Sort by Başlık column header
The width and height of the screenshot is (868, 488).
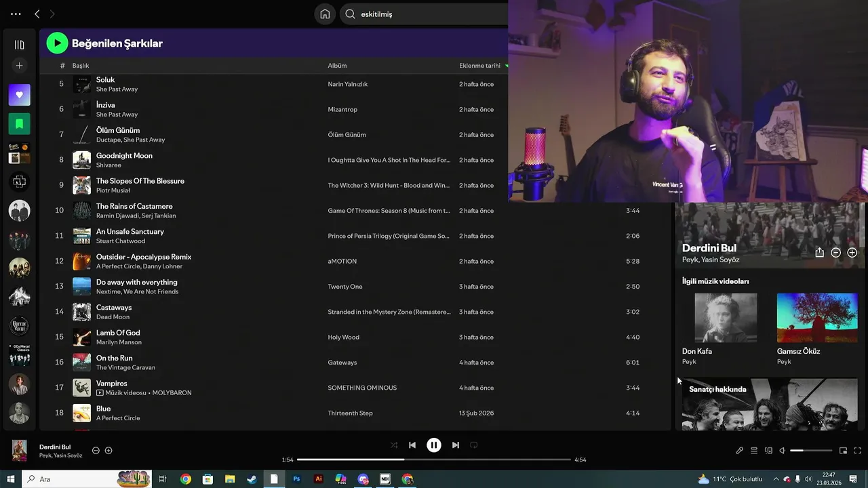(81, 66)
